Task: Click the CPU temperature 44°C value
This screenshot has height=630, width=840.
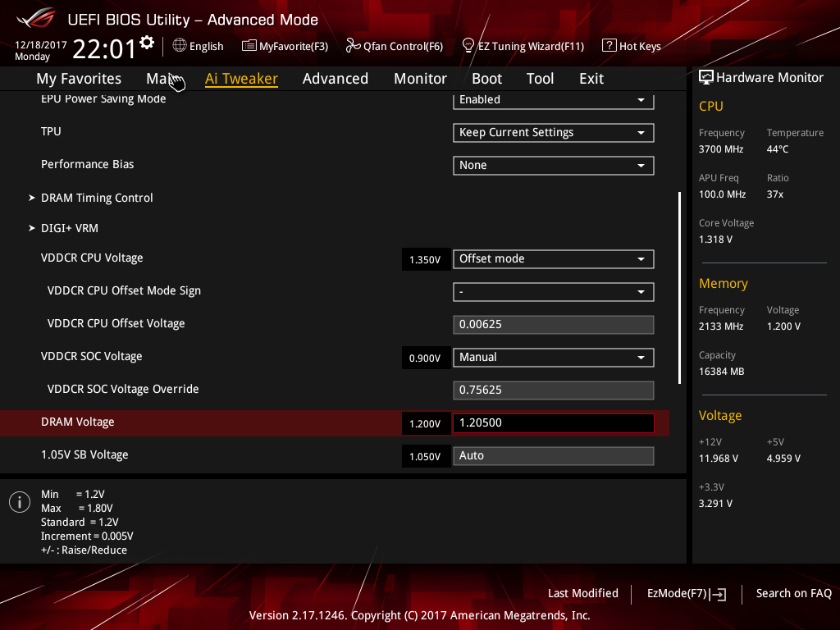Action: pos(778,149)
